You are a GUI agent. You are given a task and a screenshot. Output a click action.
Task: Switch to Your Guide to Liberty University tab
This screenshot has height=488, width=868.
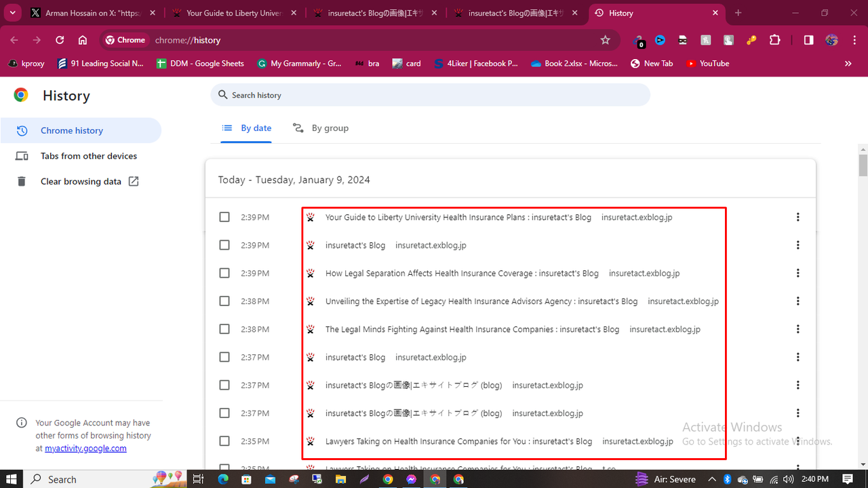coord(233,13)
